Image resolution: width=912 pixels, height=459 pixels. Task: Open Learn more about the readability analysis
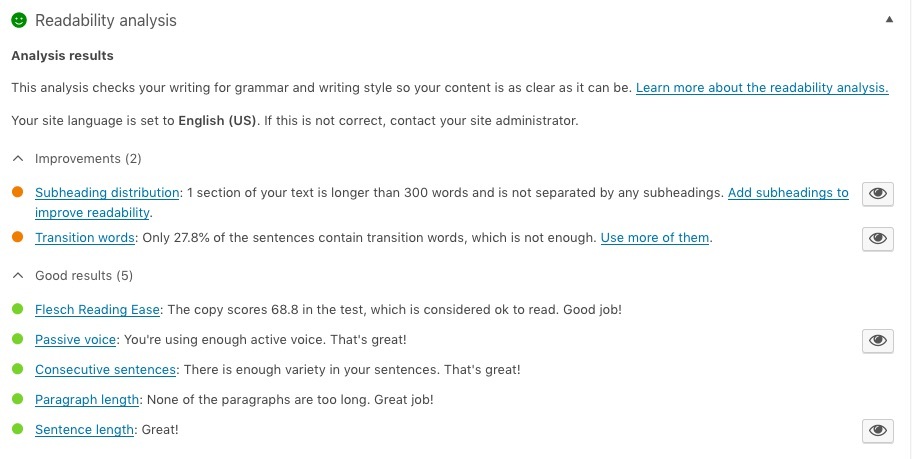point(762,88)
